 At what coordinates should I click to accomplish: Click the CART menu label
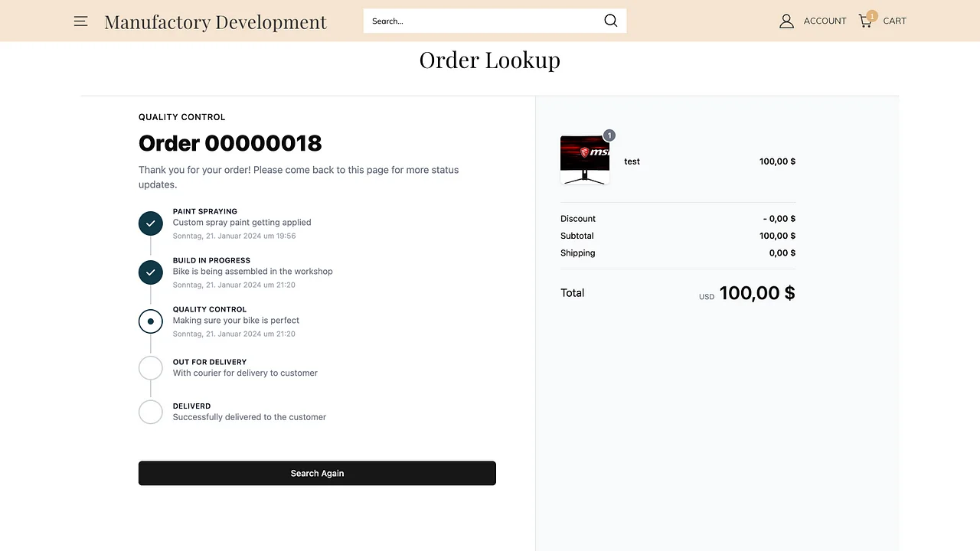point(894,21)
